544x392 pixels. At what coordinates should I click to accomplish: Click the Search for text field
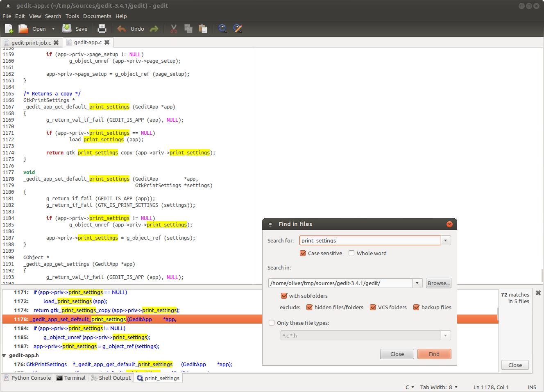[x=370, y=240]
